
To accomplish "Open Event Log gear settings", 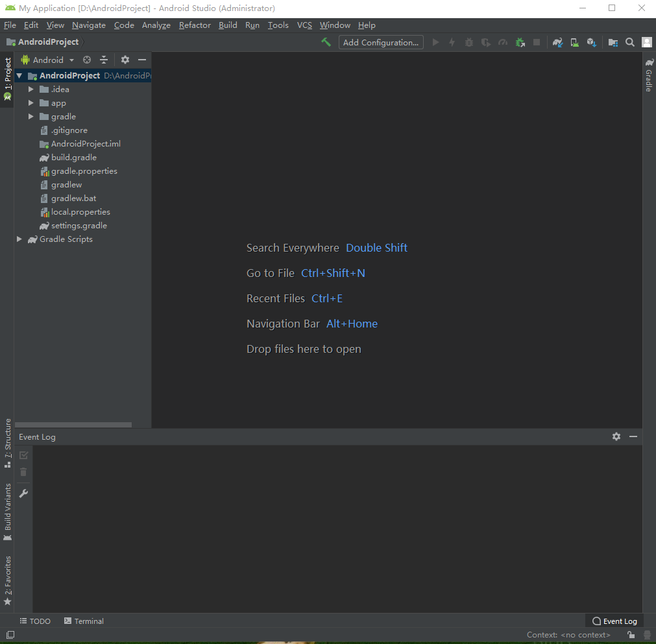I will click(x=616, y=436).
